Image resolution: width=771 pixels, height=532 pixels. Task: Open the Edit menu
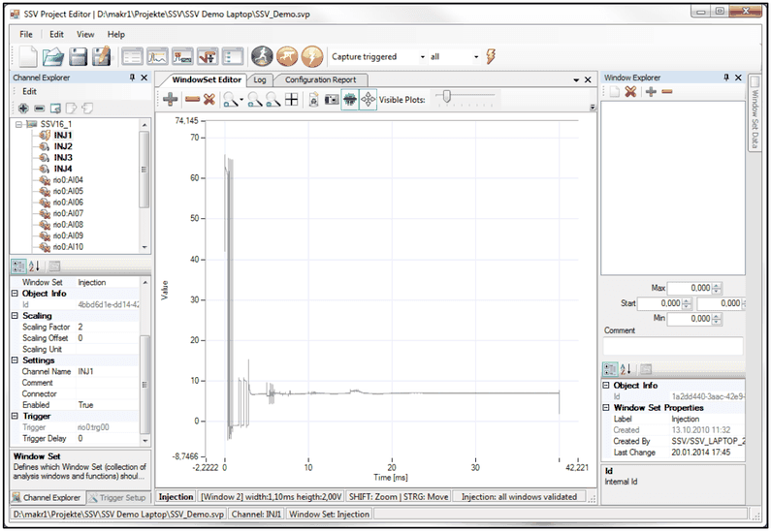pyautogui.click(x=56, y=34)
